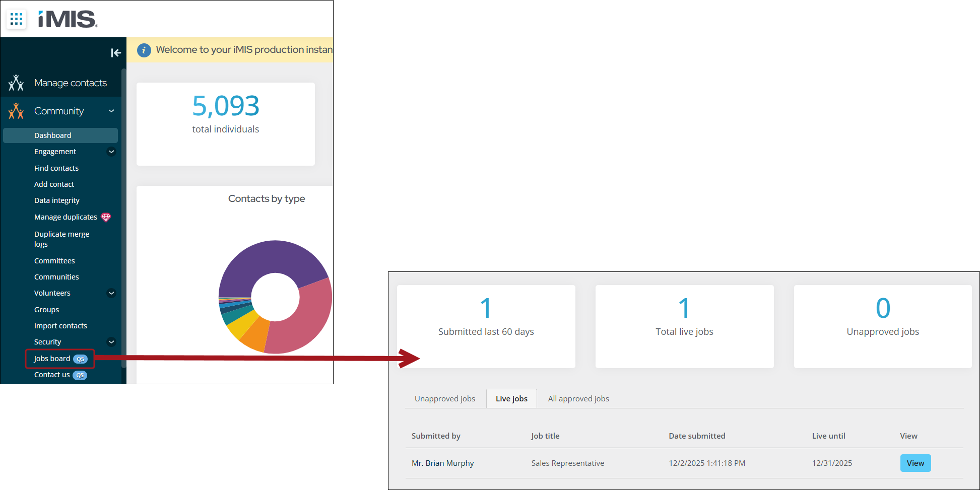Select the Live jobs tab
The height and width of the screenshot is (490, 980).
pos(511,399)
